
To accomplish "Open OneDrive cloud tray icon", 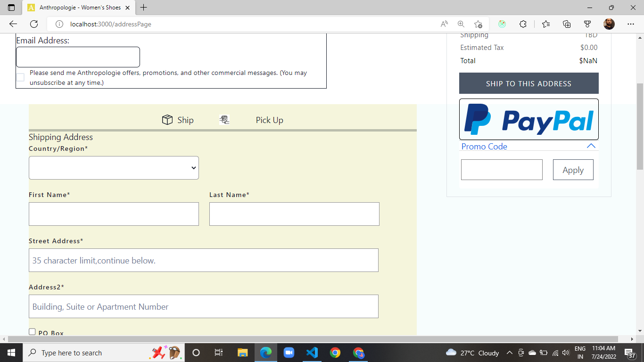I will pyautogui.click(x=532, y=353).
